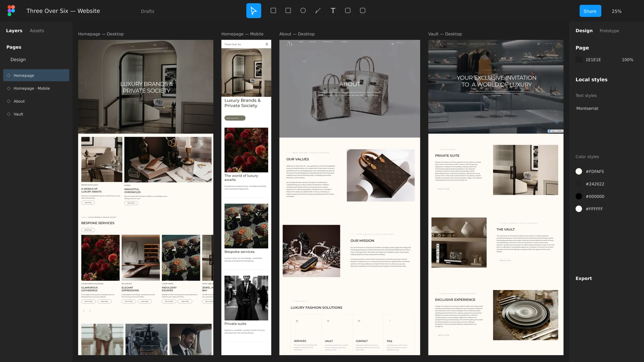Viewport: 644px width, 362px height.
Task: Select the #FDFAF5 color style swatch
Action: [579, 171]
